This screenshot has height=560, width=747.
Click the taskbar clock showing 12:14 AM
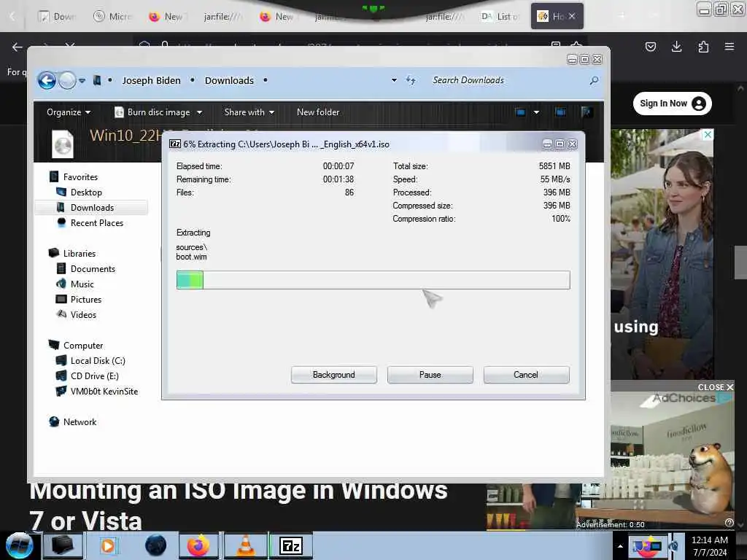click(709, 546)
